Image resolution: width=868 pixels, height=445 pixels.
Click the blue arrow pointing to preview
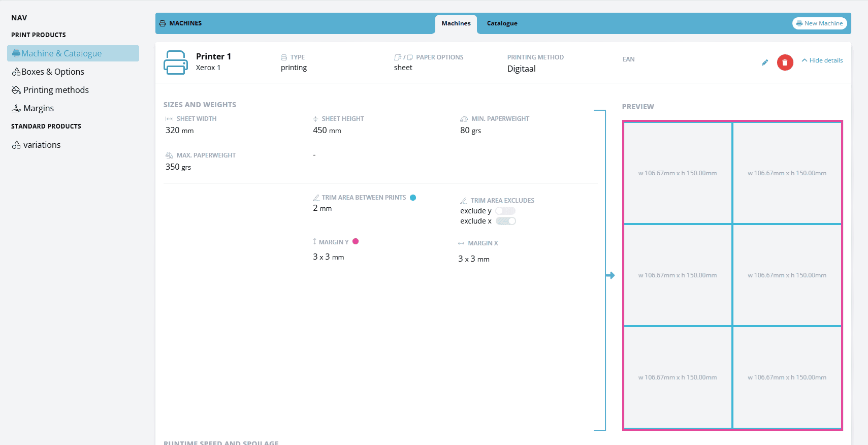(610, 275)
